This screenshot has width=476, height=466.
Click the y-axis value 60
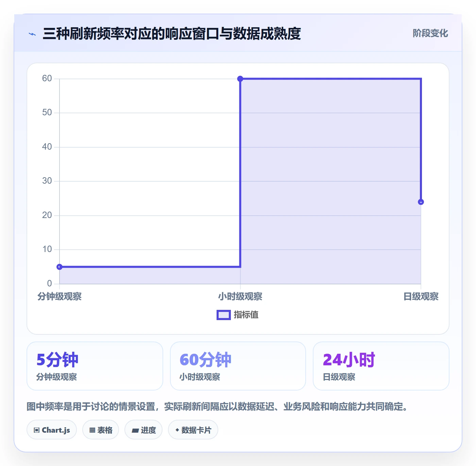click(47, 79)
